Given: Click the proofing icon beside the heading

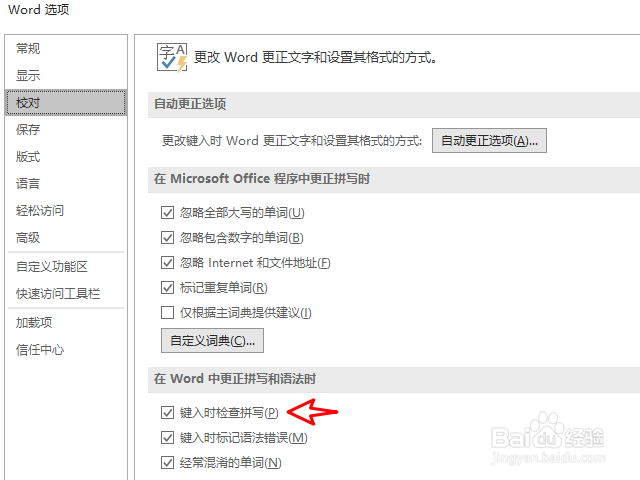Looking at the screenshot, I should click(x=172, y=58).
